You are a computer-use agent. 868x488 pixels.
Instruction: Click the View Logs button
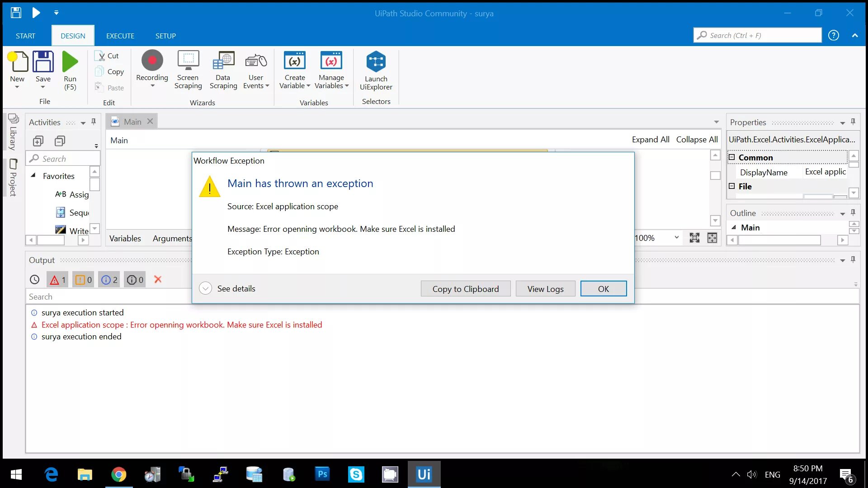(545, 289)
